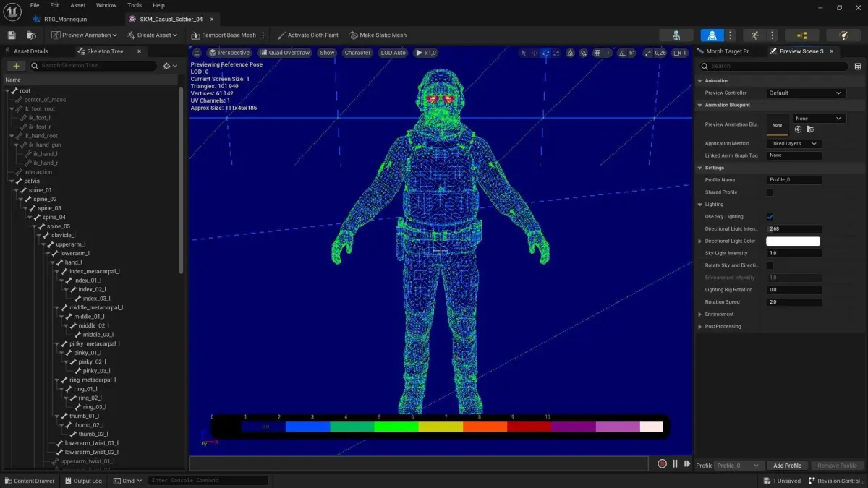Click the 1 Unsaved status indicator

point(782,481)
